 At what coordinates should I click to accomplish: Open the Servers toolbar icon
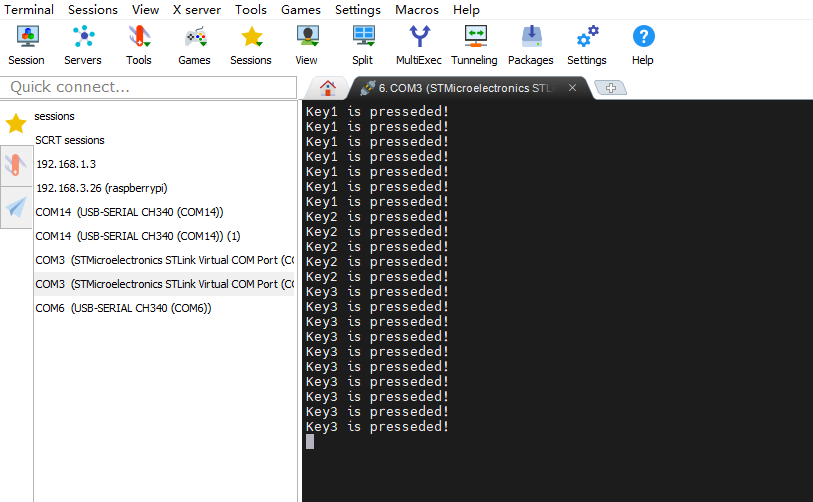pos(83,45)
